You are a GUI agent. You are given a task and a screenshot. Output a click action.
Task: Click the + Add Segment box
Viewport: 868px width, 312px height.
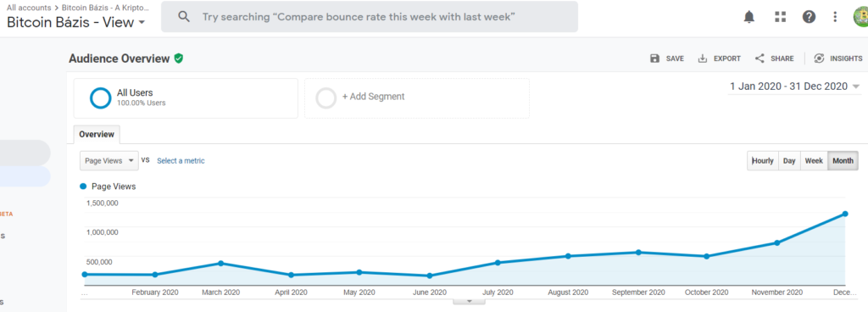[x=417, y=97]
